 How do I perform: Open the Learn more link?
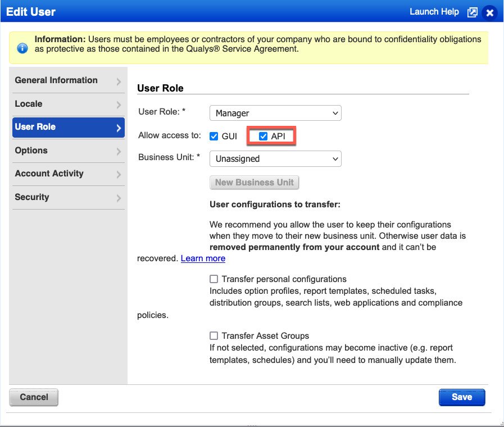pyautogui.click(x=203, y=258)
